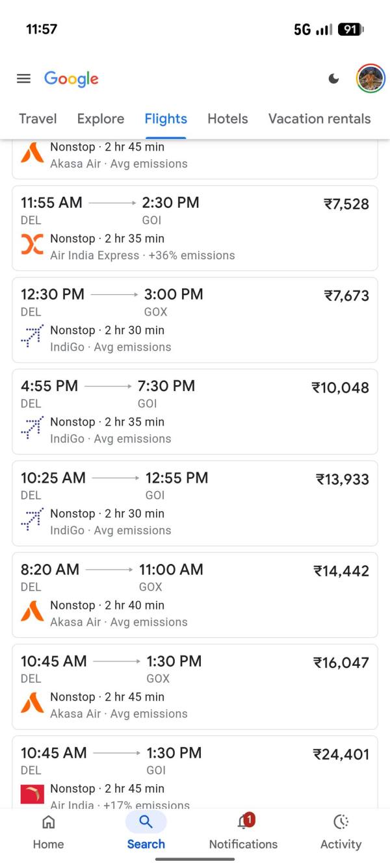Open the Vacation rentals tab
This screenshot has width=390, height=868.
(319, 119)
